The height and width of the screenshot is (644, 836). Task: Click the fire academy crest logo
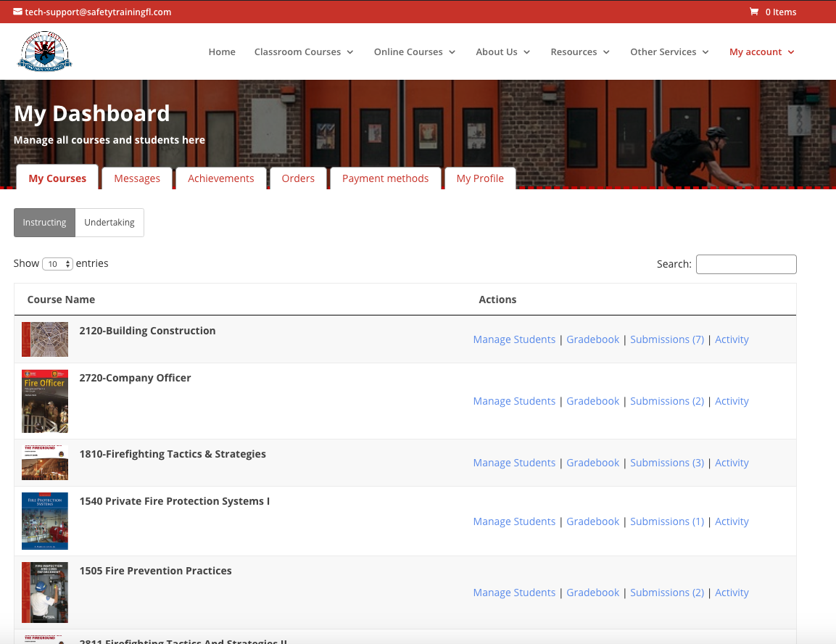(x=44, y=51)
